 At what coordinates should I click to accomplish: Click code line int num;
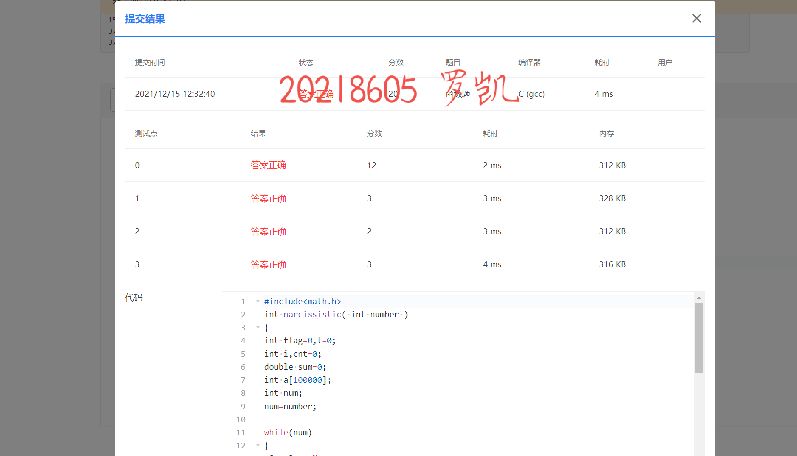(x=283, y=393)
